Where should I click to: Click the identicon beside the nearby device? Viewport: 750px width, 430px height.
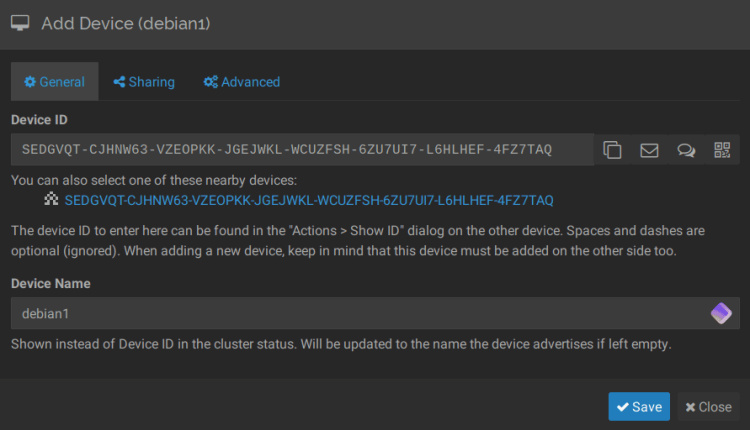coord(52,200)
